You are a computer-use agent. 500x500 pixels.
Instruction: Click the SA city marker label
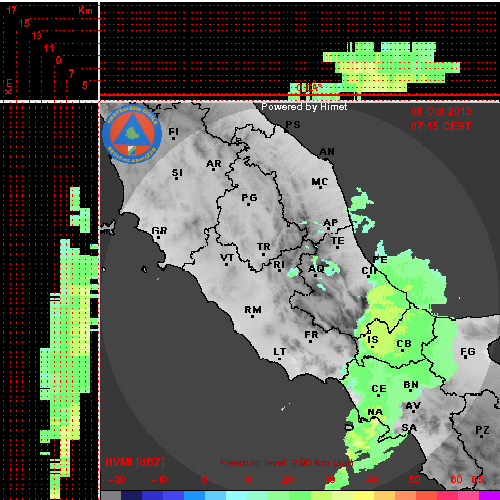pos(409,428)
